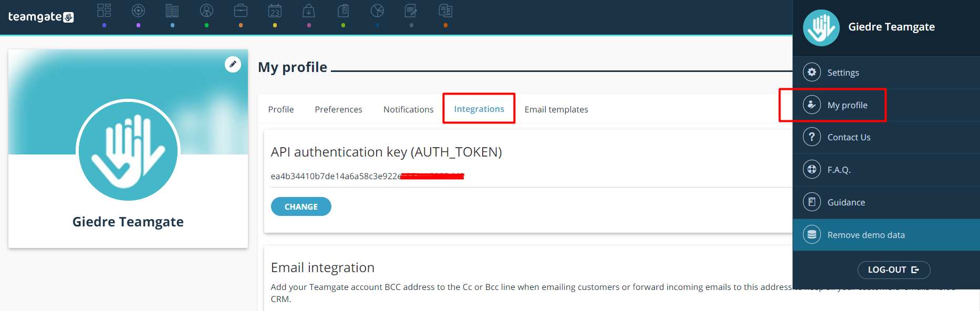Image resolution: width=980 pixels, height=311 pixels.
Task: Open the stacked documents icon in navigation
Action: click(x=445, y=11)
